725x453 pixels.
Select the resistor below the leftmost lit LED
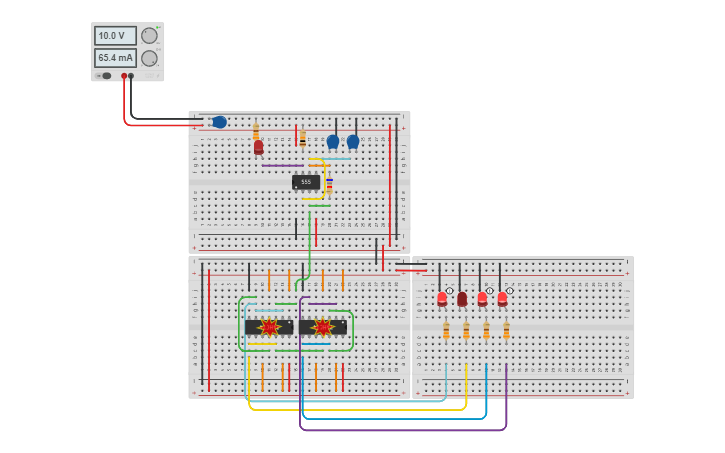click(446, 331)
